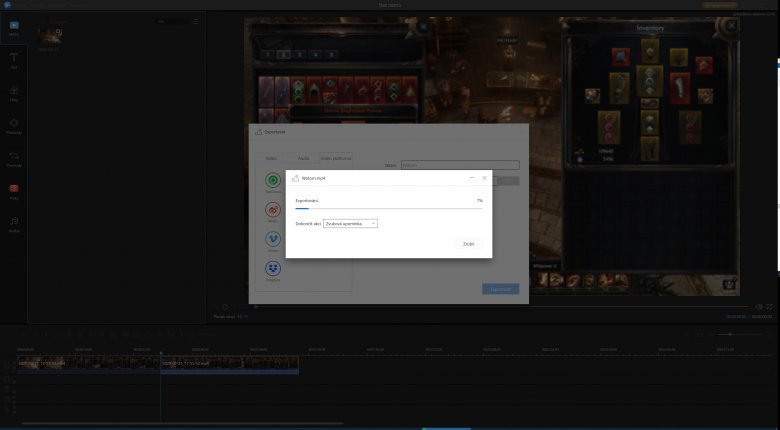Open the Text tool in the sidebar
The height and width of the screenshot is (430, 780).
[14, 60]
